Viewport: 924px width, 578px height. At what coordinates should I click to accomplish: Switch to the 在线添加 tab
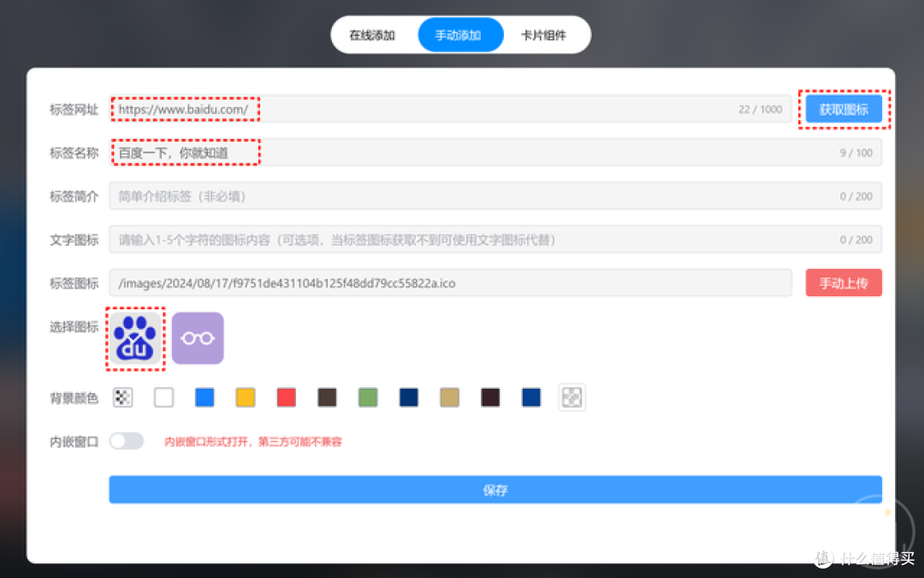coord(375,34)
